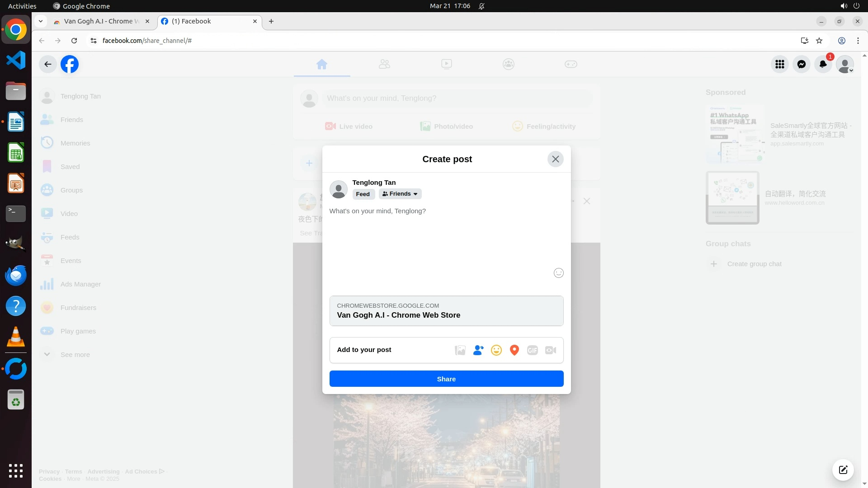
Task: Click the GIF icon in Add to your post
Action: pos(532,350)
